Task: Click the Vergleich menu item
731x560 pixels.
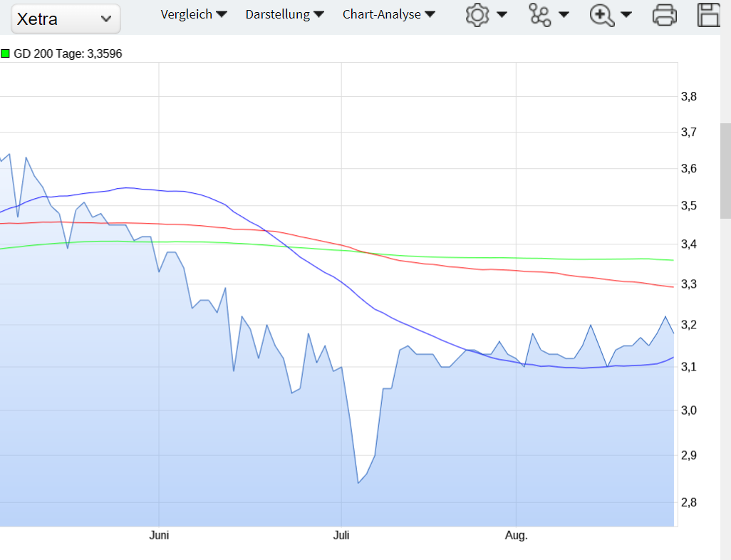Action: click(187, 13)
